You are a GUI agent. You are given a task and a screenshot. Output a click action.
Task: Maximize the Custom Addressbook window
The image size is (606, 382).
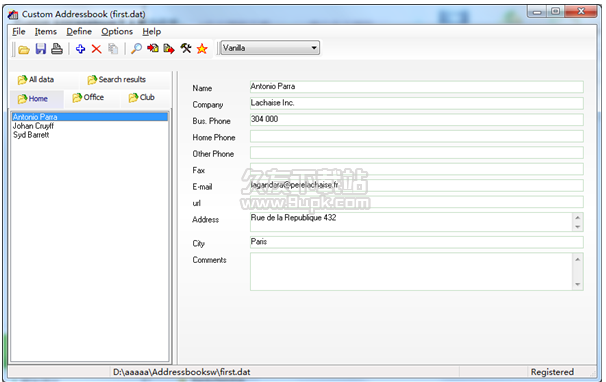click(x=555, y=12)
